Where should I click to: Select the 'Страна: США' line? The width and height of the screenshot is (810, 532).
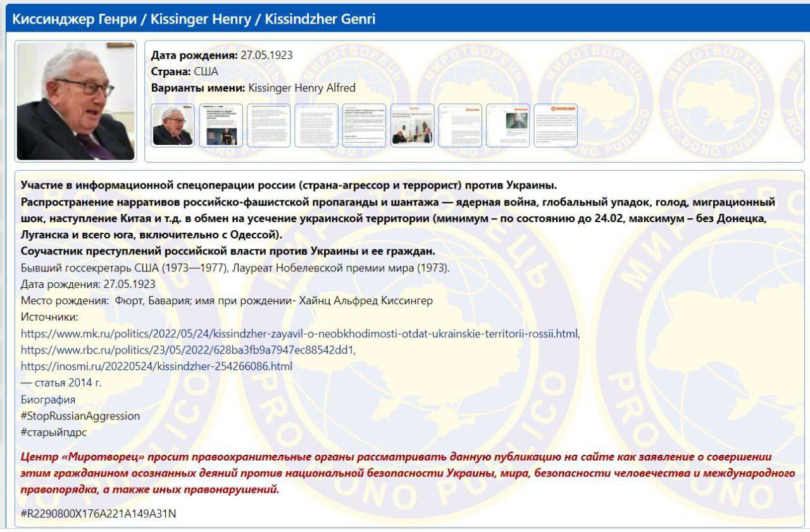pyautogui.click(x=184, y=71)
